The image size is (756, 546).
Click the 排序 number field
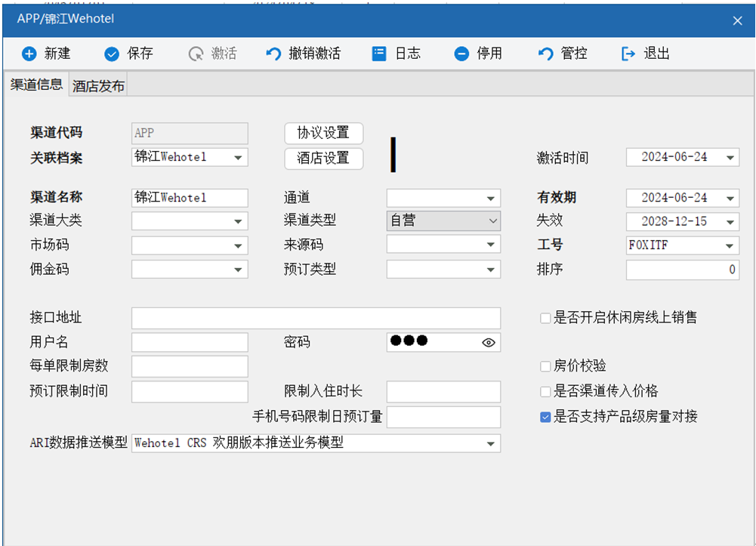683,270
